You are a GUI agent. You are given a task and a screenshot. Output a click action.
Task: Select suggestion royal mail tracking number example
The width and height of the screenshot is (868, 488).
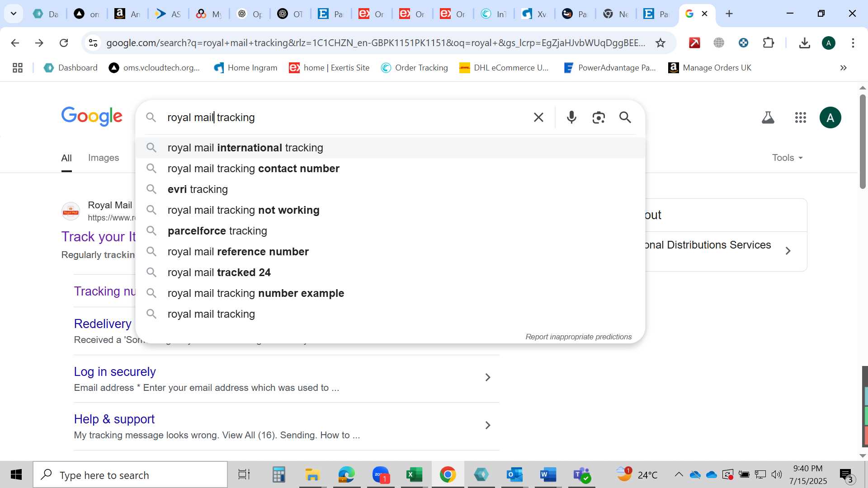[x=390, y=293]
